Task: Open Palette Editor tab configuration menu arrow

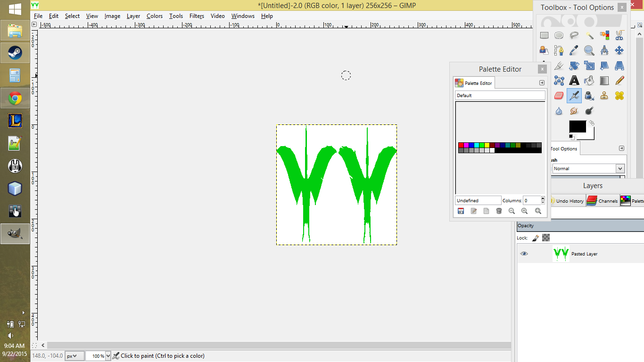Action: tap(542, 83)
